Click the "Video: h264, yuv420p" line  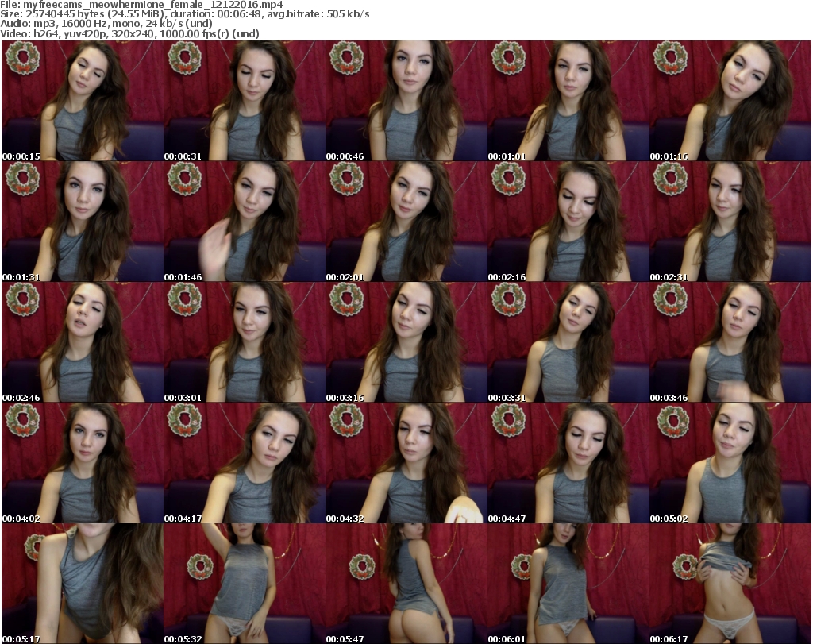click(129, 33)
